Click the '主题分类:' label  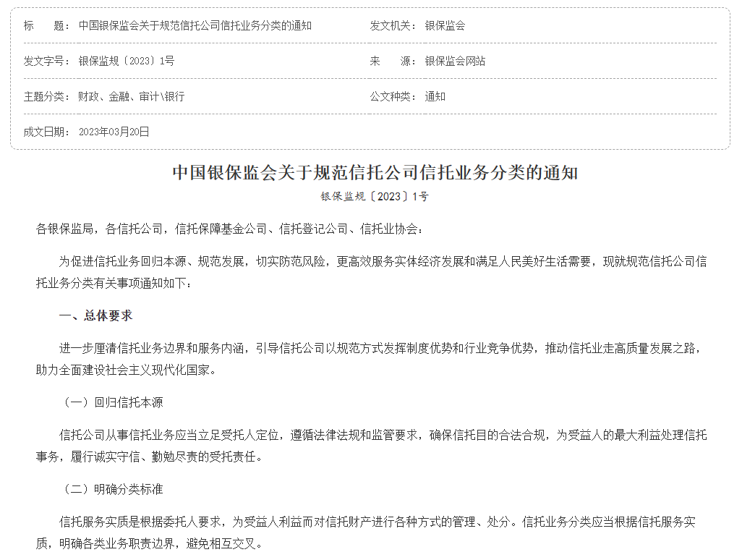tap(46, 96)
